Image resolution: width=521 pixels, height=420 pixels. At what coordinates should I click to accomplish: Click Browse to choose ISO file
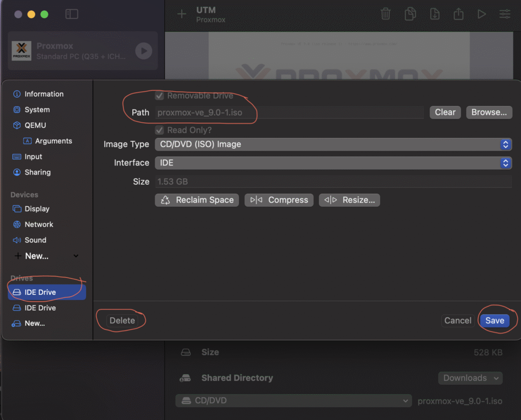(489, 113)
